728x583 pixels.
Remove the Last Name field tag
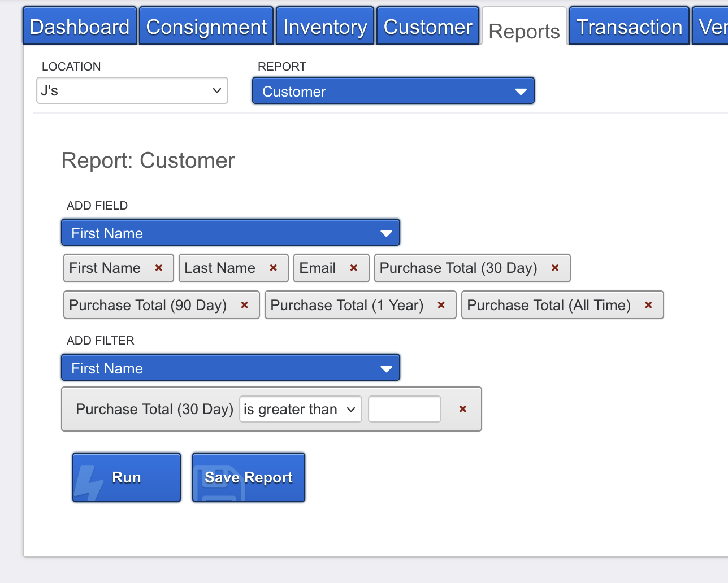pos(274,268)
